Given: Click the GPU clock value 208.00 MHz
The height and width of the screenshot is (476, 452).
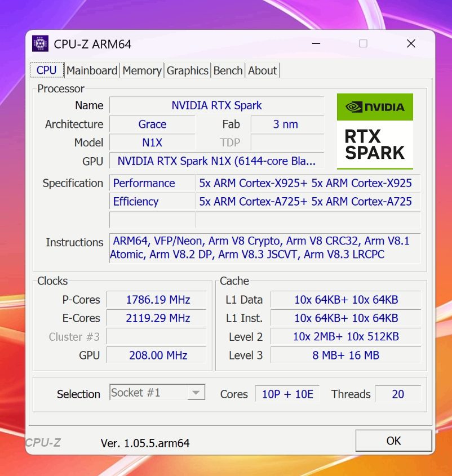Looking at the screenshot, I should coord(158,355).
